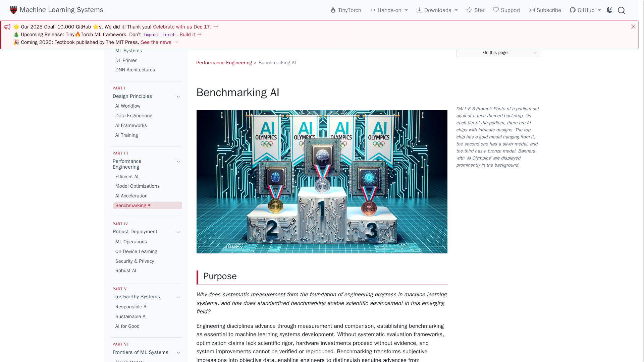Open Support via the heart icon

pos(496,10)
